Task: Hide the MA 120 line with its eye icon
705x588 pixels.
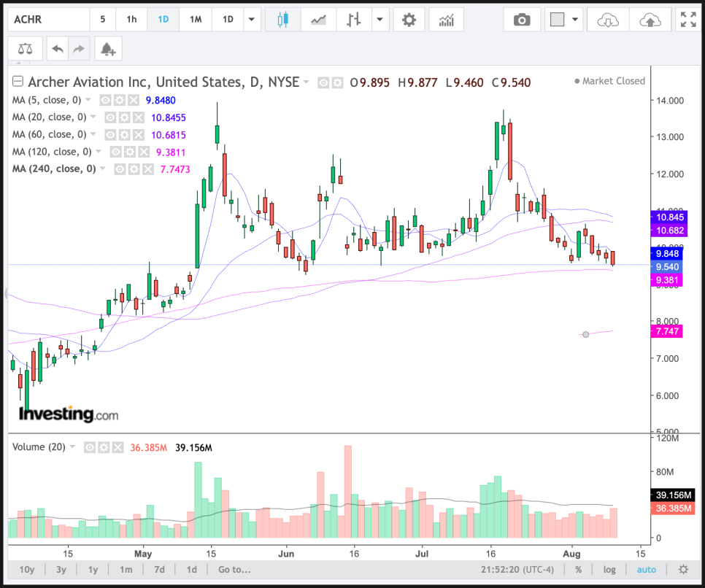Action: tap(116, 152)
